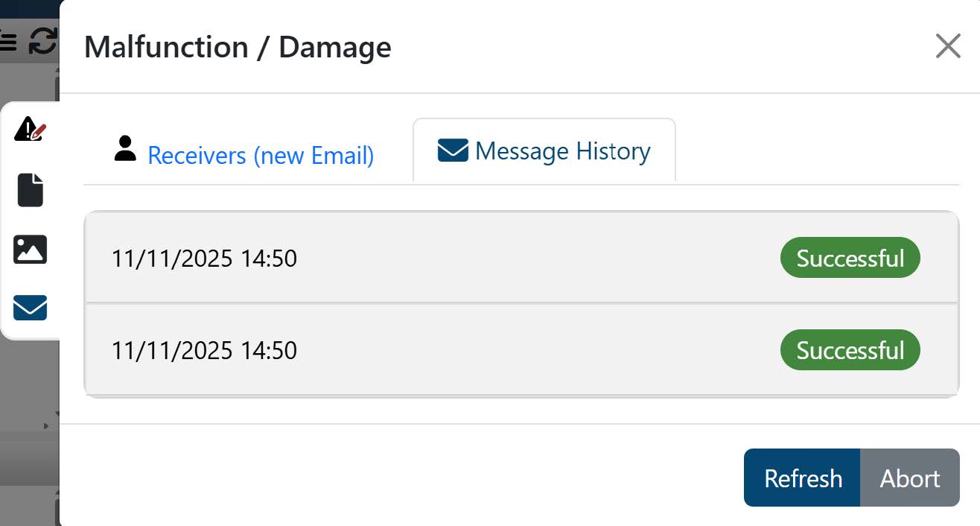Open the document file section in sidebar
The height and width of the screenshot is (526, 980).
[30, 190]
